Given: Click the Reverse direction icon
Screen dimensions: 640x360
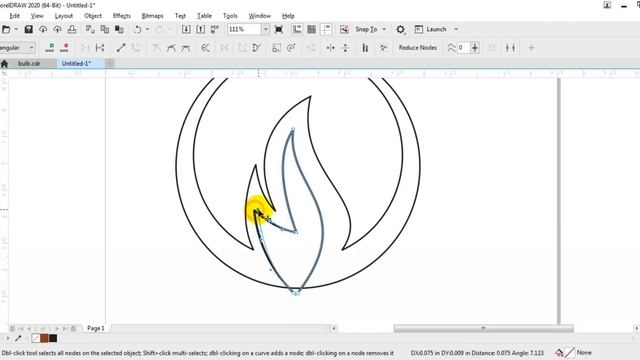Looking at the screenshot, I should pyautogui.click(x=205, y=48).
